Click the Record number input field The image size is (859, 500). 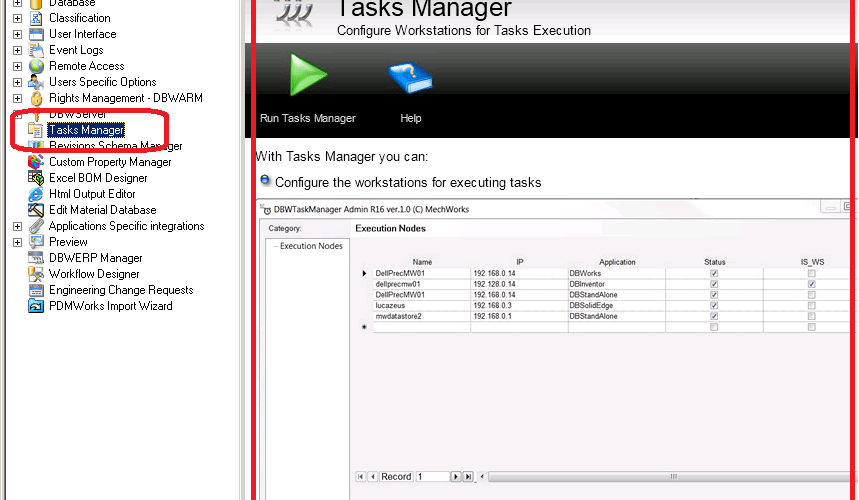tap(433, 476)
